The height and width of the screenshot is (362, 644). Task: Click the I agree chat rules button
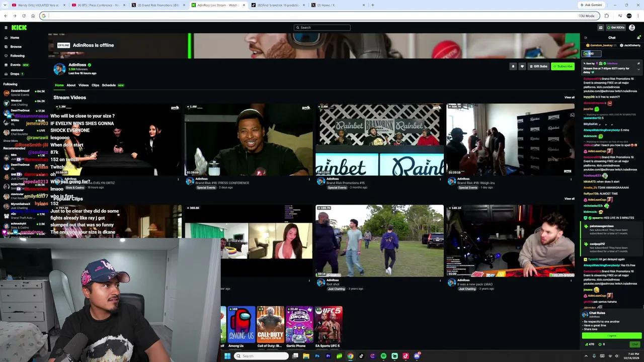coord(612,335)
